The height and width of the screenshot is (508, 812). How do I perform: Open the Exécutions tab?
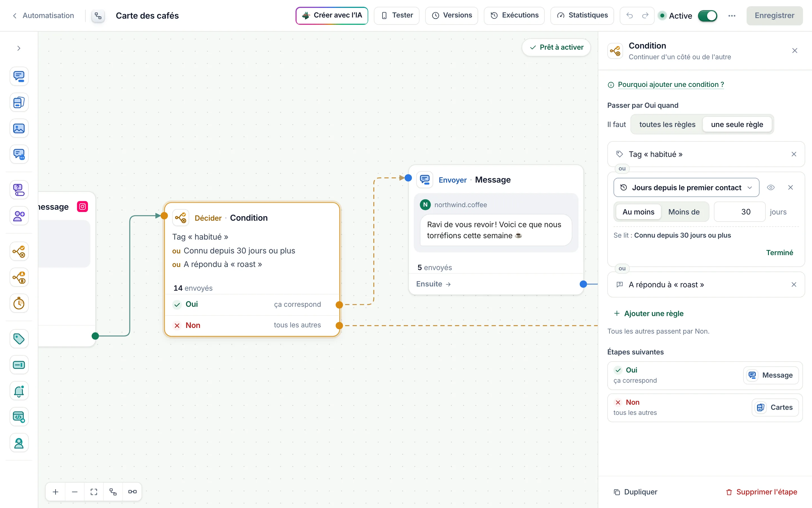coord(514,16)
